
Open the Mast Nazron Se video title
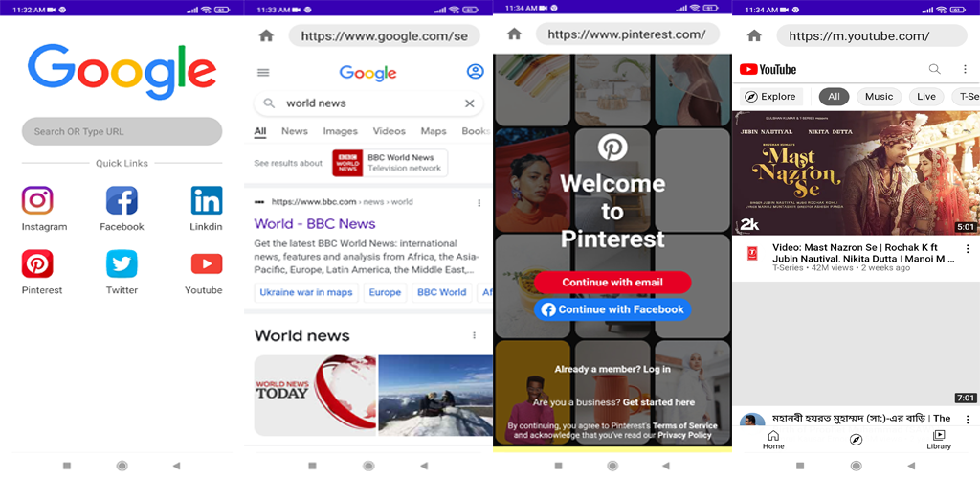[x=863, y=253]
